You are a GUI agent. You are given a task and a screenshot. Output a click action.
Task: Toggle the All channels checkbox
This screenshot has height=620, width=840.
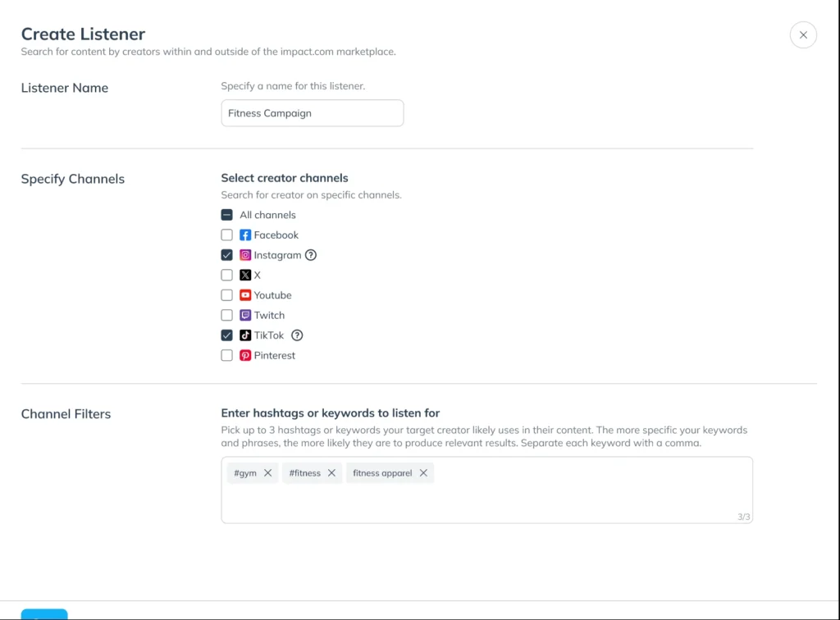click(x=226, y=215)
